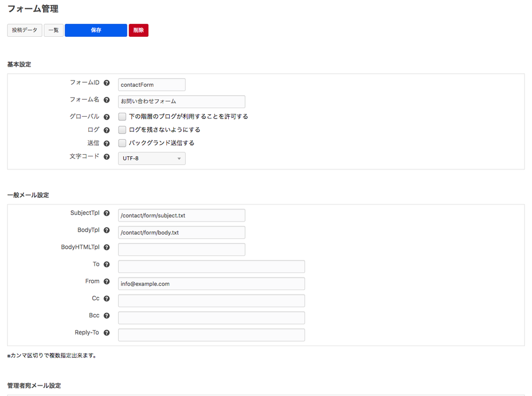Click the help icon next to Bcc
This screenshot has height=396, width=532.
point(106,316)
